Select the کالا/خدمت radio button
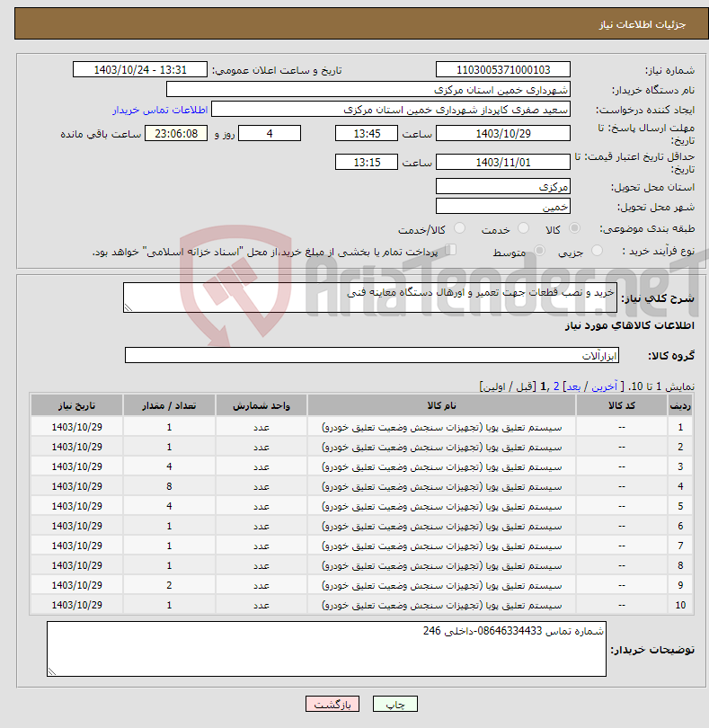Screen dimensions: 709x728 point(459,228)
